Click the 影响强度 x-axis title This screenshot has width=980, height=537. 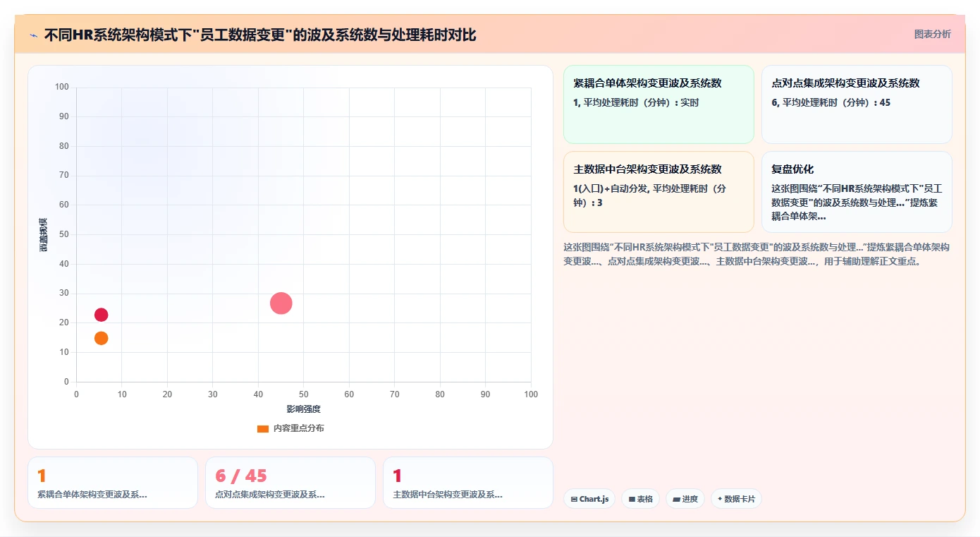pyautogui.click(x=303, y=409)
